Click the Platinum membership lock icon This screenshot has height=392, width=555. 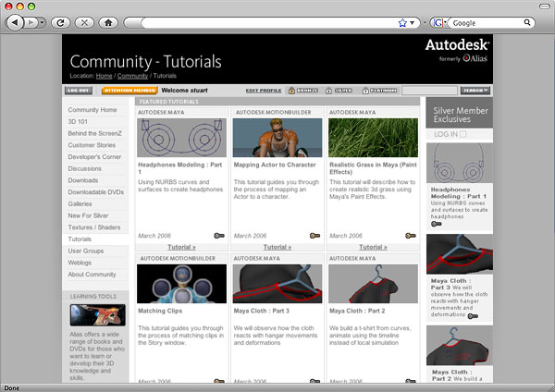pyautogui.click(x=364, y=91)
